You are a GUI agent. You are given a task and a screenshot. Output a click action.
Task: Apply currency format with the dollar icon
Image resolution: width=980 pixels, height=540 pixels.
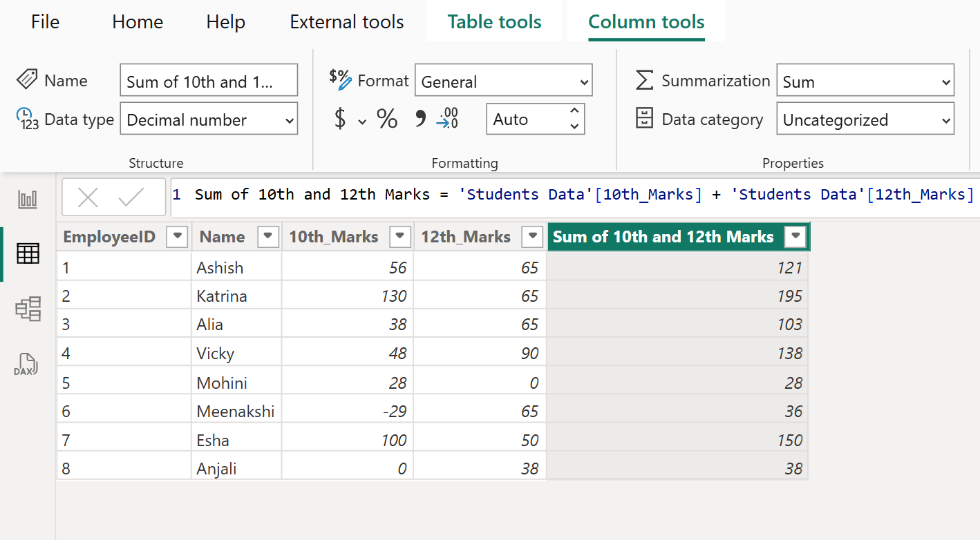(340, 119)
